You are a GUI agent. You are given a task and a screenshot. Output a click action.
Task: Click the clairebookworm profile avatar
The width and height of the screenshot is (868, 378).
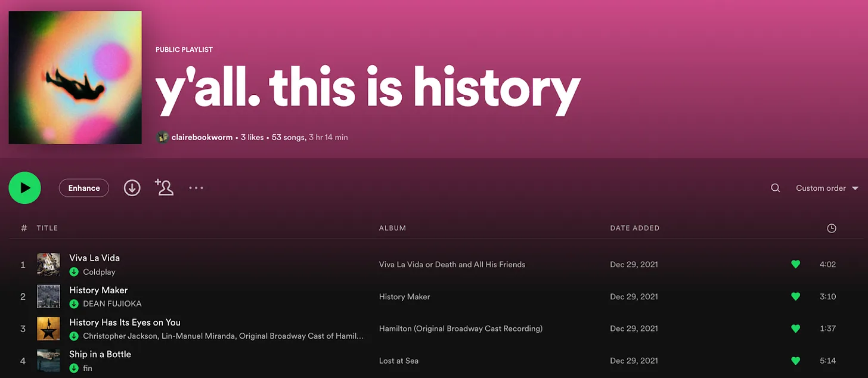[x=162, y=137]
